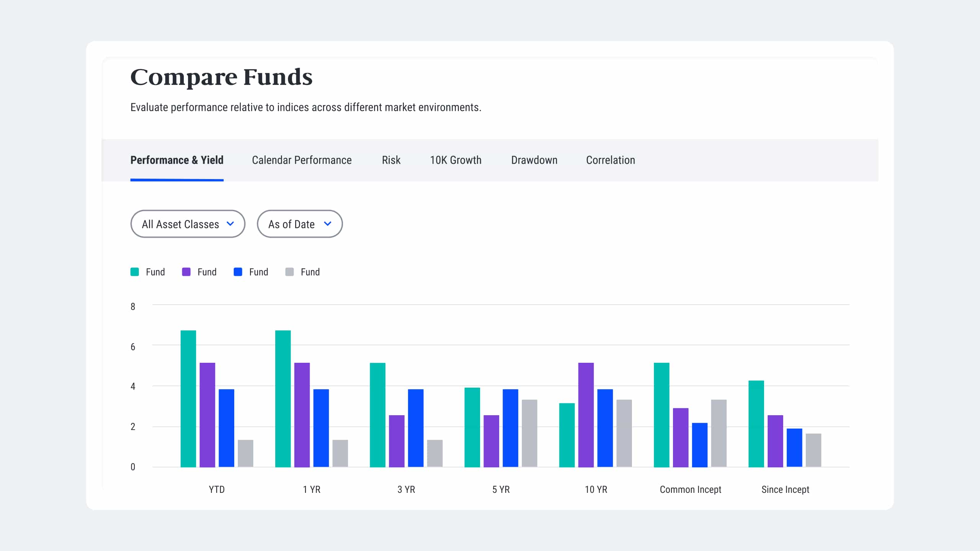The width and height of the screenshot is (980, 551).
Task: Click the blue Fund legend swatch
Action: [238, 272]
